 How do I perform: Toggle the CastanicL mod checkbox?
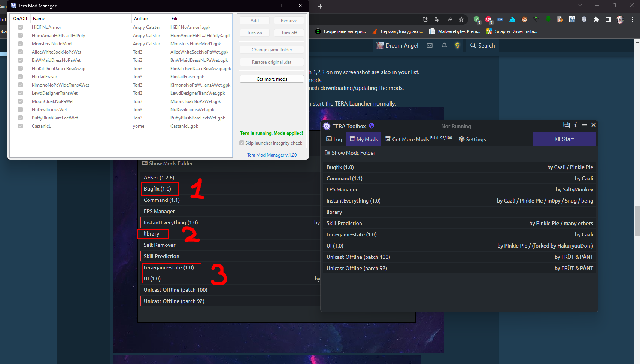[21, 126]
